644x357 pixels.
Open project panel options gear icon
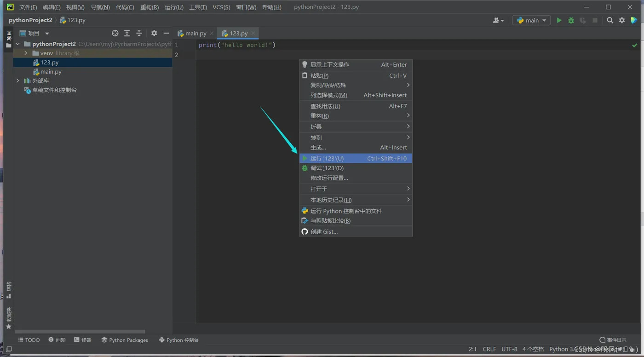[154, 33]
